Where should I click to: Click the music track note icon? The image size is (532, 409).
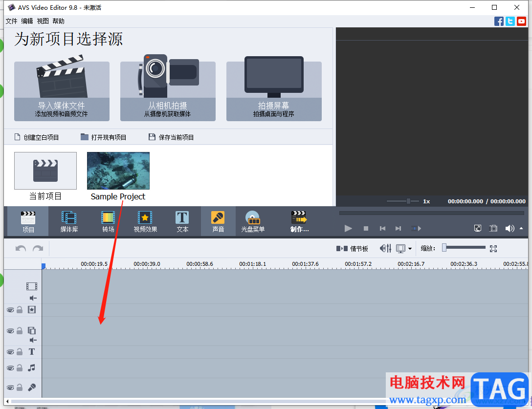tap(32, 367)
